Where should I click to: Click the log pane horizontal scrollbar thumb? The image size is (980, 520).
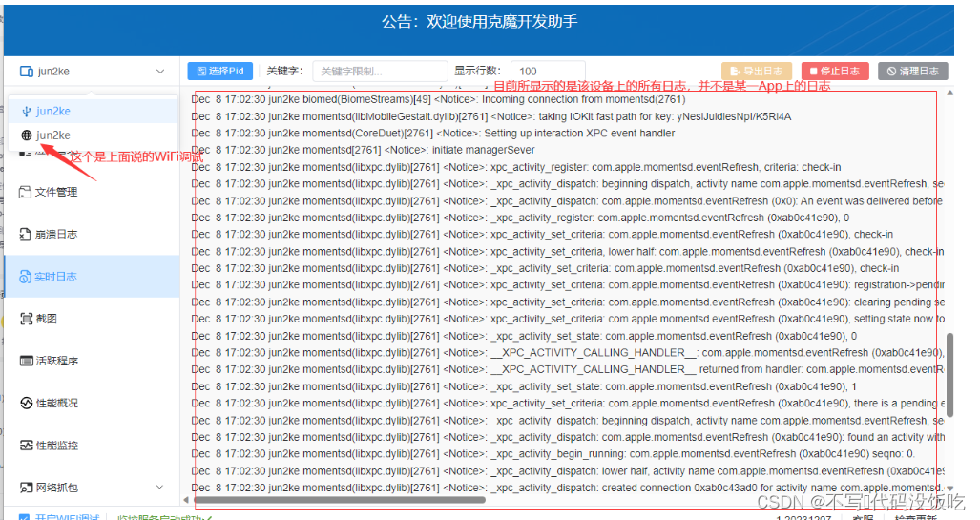(340, 499)
